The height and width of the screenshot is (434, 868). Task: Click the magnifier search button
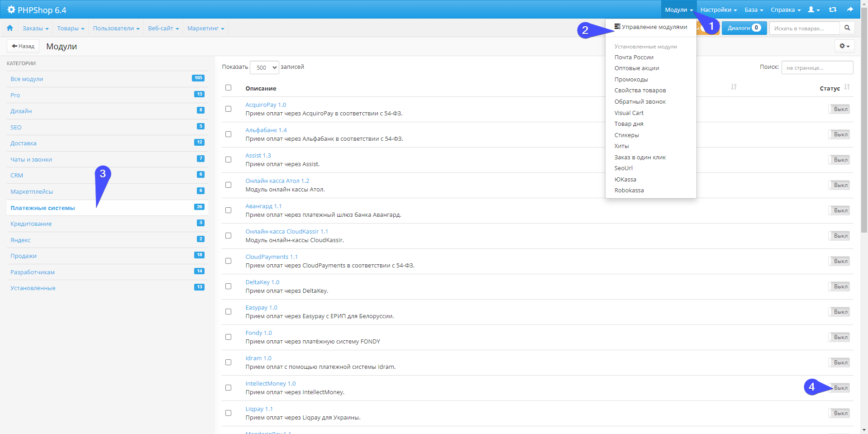coord(847,28)
